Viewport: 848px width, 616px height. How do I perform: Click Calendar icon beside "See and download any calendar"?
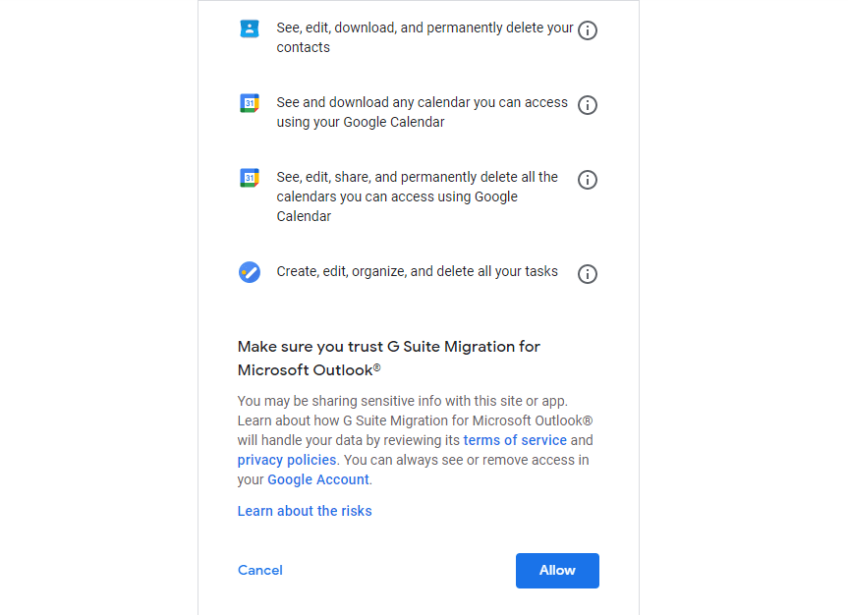(250, 103)
